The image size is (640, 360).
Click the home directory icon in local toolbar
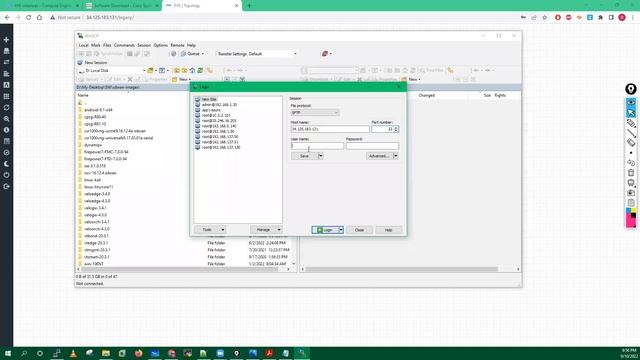[x=192, y=71]
